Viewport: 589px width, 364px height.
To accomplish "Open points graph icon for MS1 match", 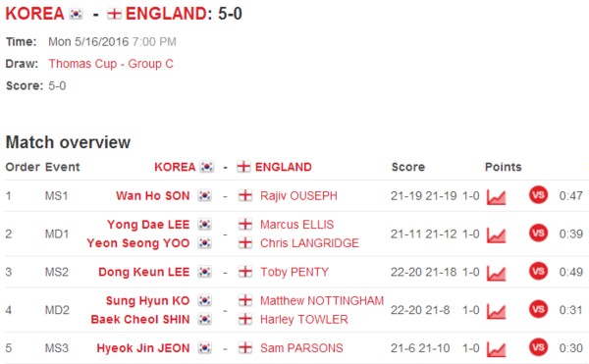I will (x=496, y=196).
